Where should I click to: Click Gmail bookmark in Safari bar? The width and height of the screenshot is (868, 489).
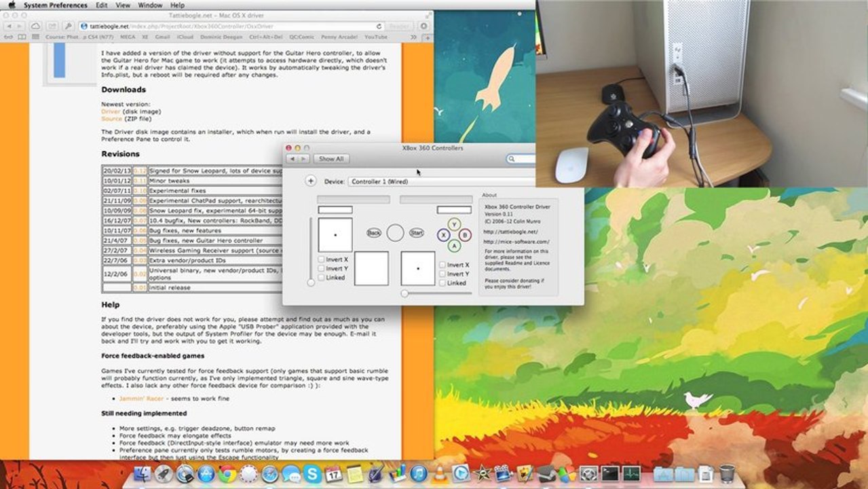point(162,37)
